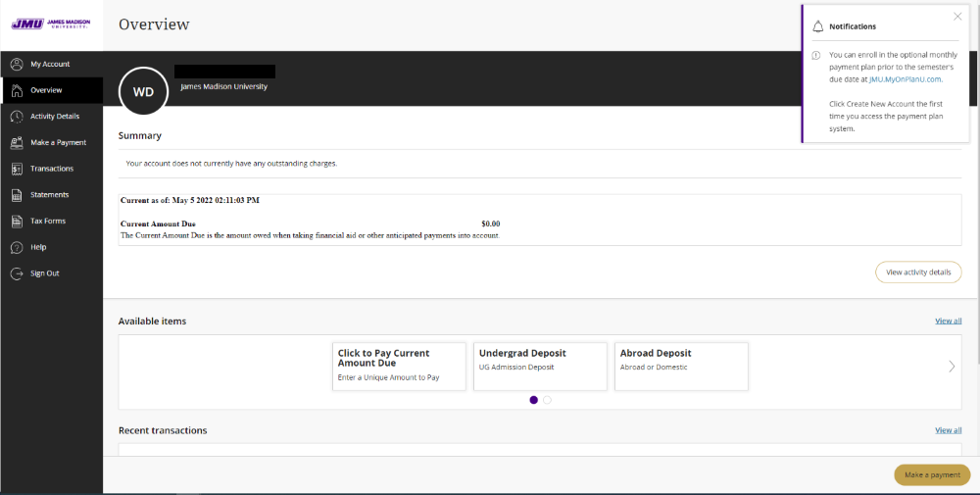Click the Transactions receipt icon

(x=17, y=169)
